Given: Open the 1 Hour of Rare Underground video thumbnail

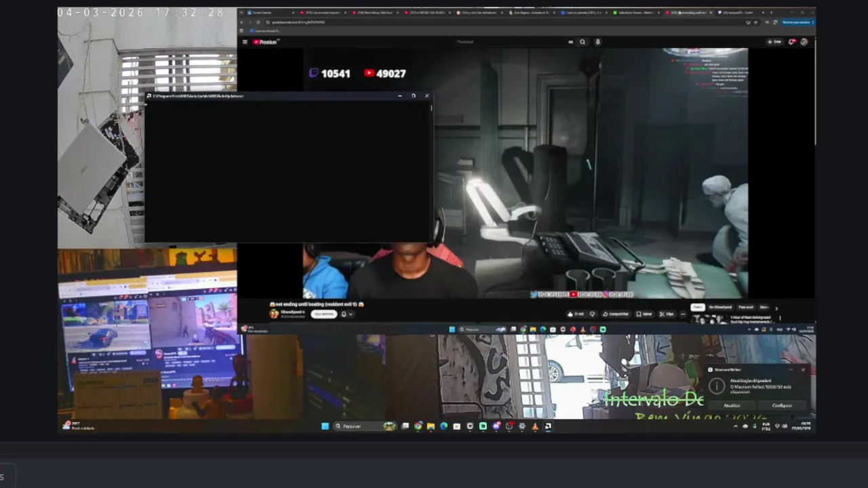Looking at the screenshot, I should 709,319.
